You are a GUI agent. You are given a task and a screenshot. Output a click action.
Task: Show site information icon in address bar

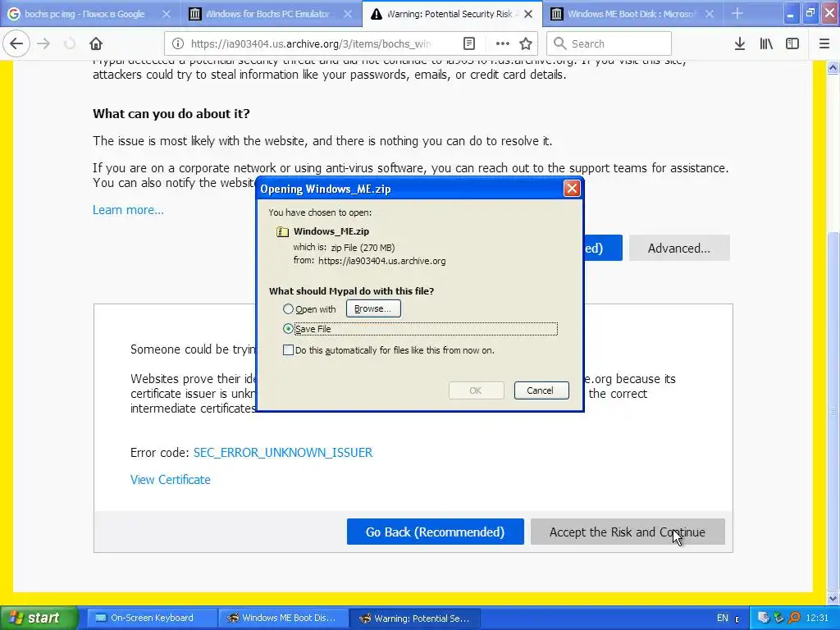(x=178, y=43)
